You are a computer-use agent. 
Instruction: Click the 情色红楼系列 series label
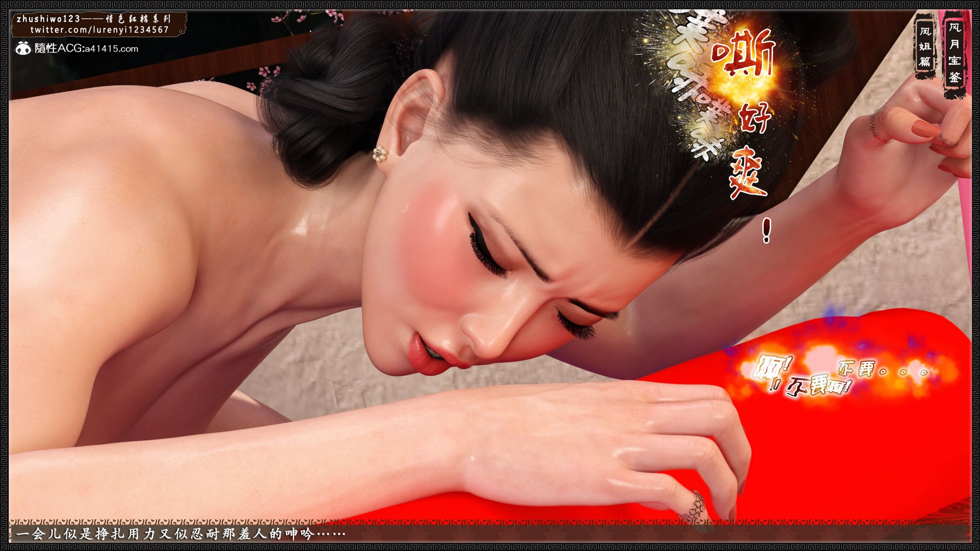point(138,18)
